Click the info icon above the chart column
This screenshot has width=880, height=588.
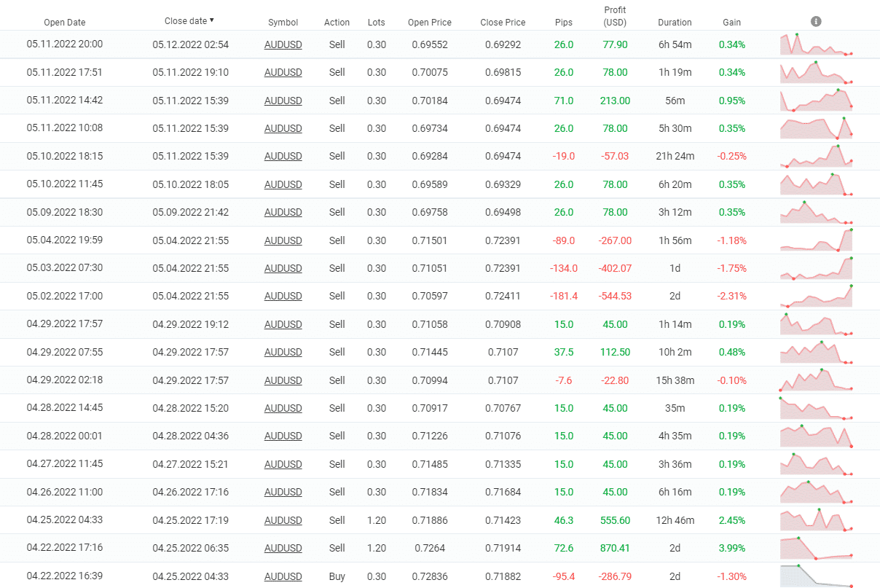coord(816,21)
